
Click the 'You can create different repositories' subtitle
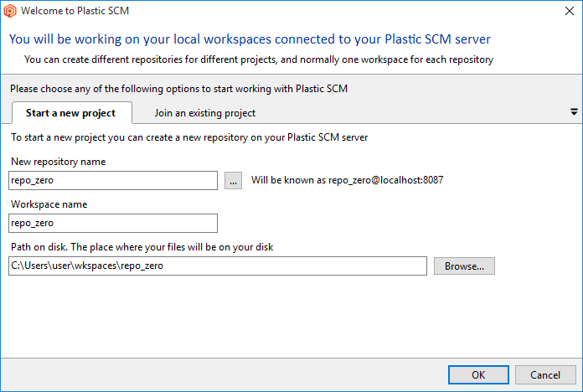[259, 59]
